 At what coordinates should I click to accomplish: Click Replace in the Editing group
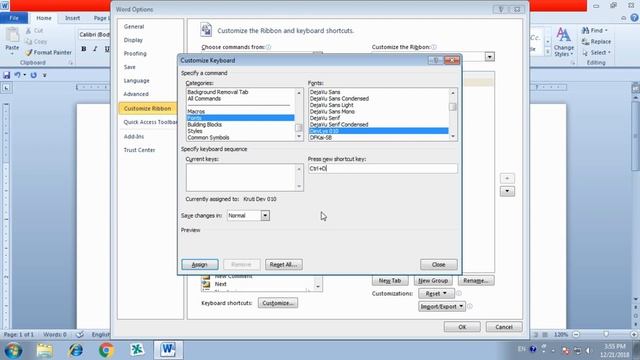coord(596,42)
